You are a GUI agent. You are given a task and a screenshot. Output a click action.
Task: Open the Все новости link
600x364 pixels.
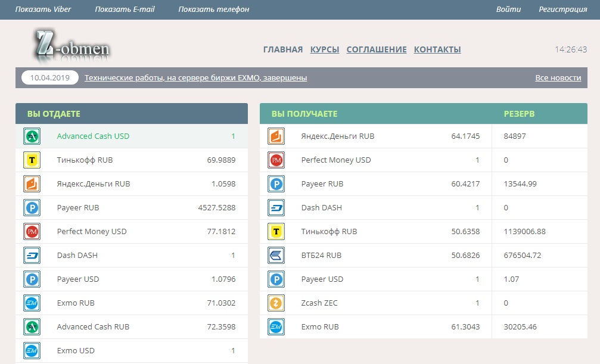558,78
